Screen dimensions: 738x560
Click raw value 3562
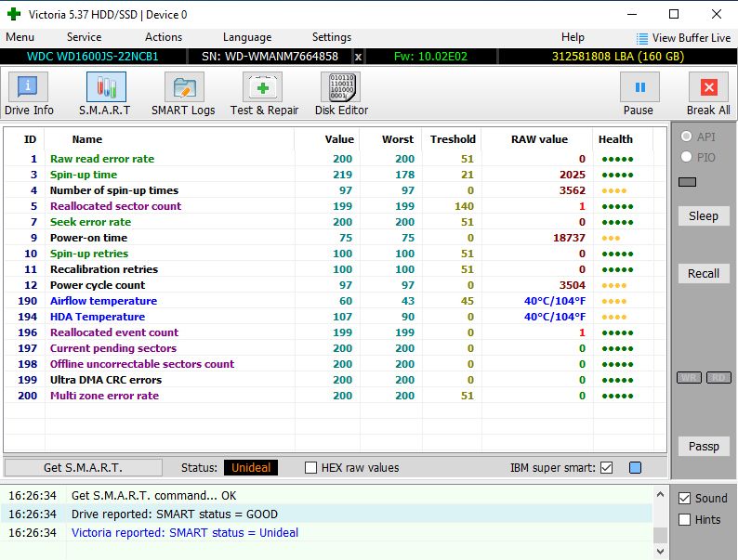coord(572,190)
